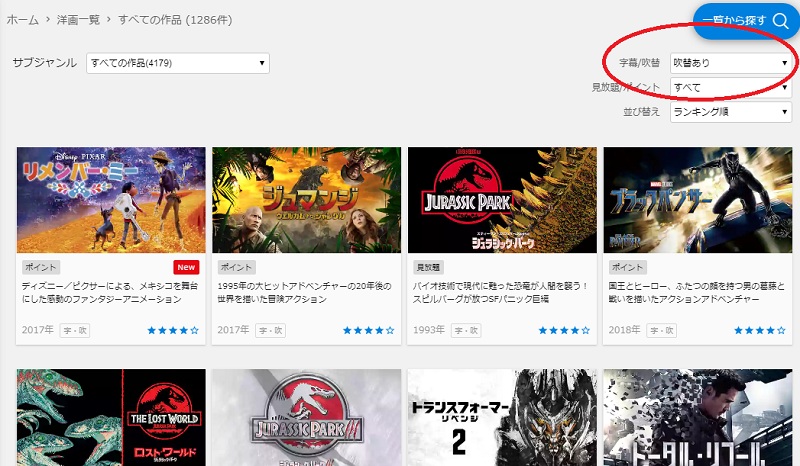Click 2017年 on ジュマンジ card
Viewport: 800px width, 466px height.
(x=233, y=330)
